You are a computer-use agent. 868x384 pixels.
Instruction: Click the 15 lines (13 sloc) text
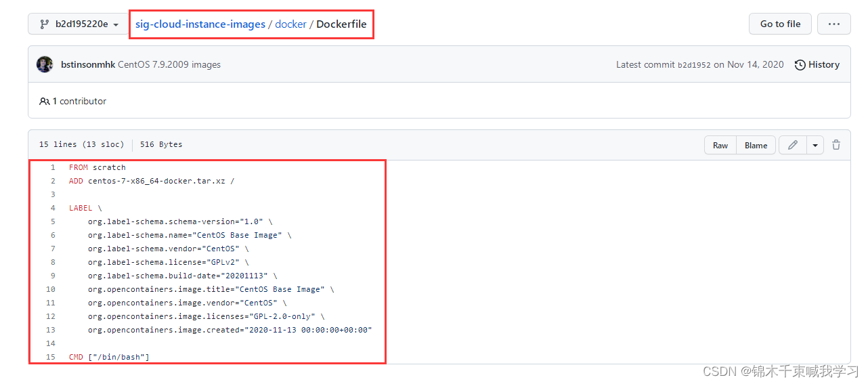coord(81,145)
